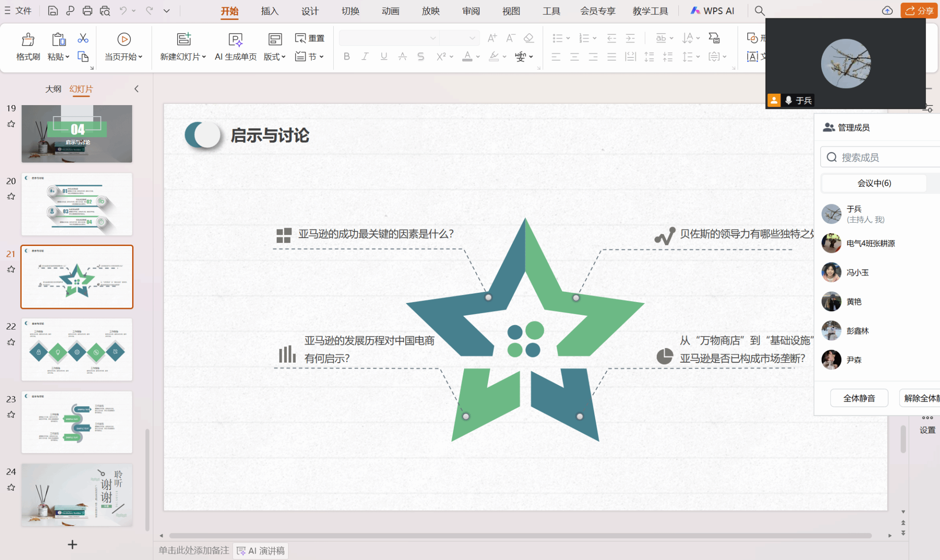Click the AI generate single page icon
Image resolution: width=940 pixels, height=560 pixels.
[235, 40]
